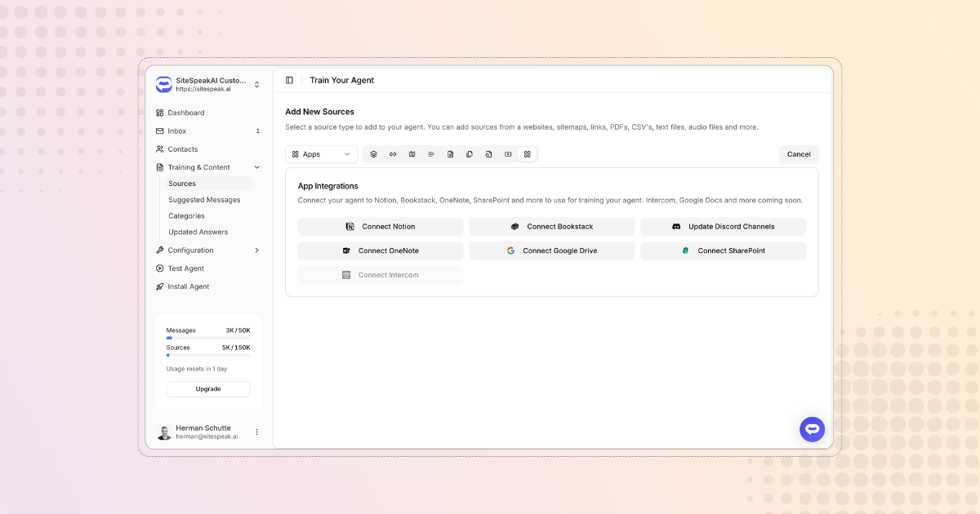Click Connect Notion
The width and height of the screenshot is (980, 514).
tap(380, 226)
